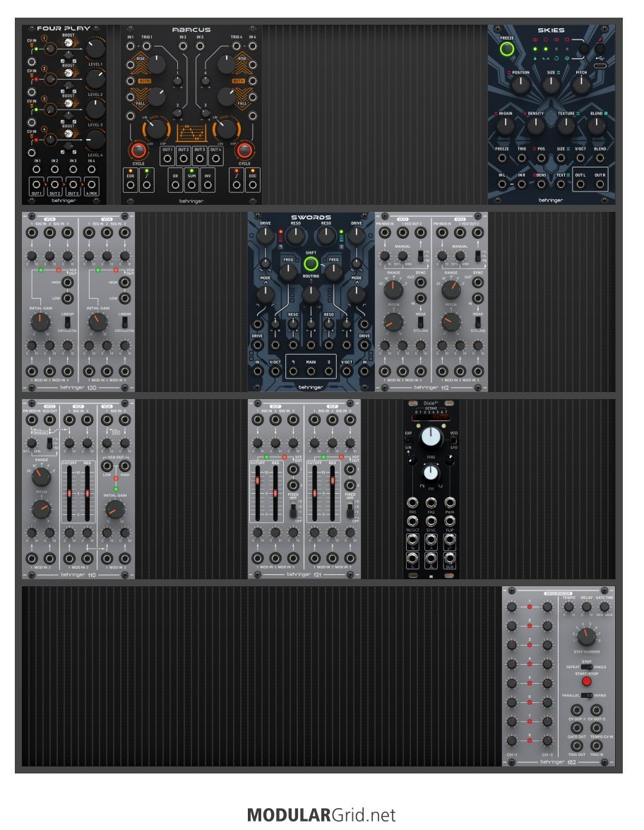Click the BLEND knob on Skies

point(597,126)
